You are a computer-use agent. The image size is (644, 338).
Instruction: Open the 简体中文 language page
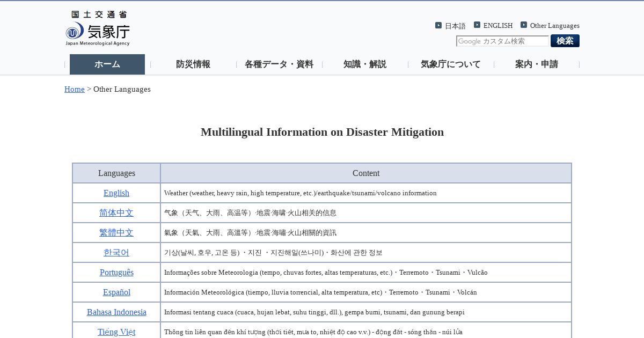click(116, 213)
